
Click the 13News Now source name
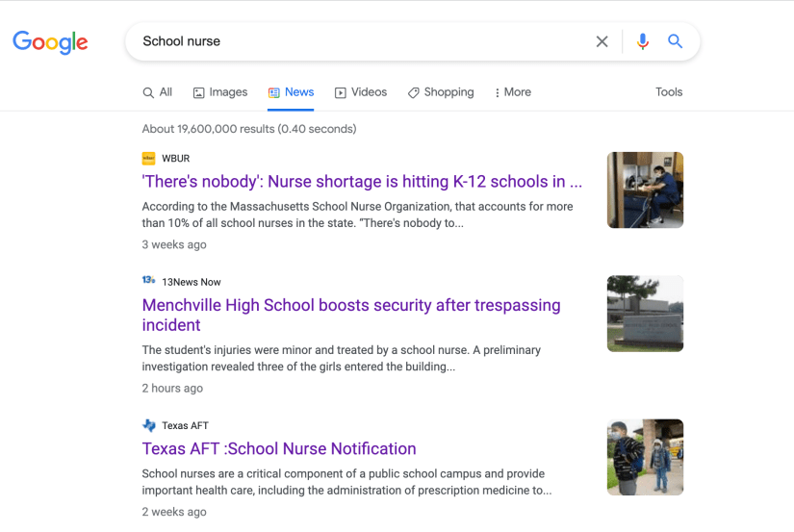192,282
